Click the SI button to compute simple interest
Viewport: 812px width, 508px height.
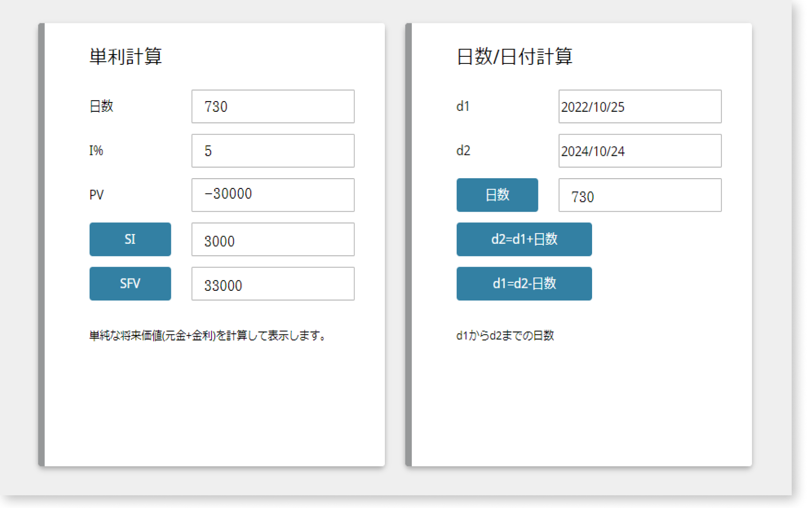click(130, 239)
